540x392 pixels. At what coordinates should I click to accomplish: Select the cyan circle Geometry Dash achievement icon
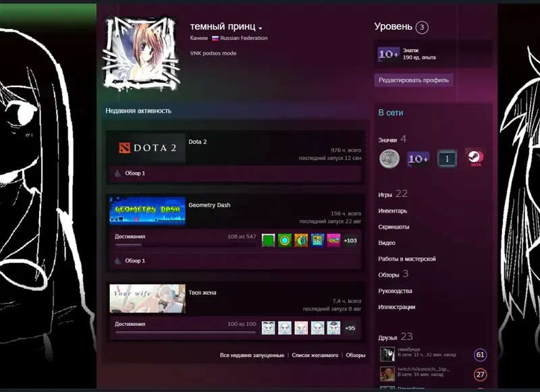tap(285, 241)
